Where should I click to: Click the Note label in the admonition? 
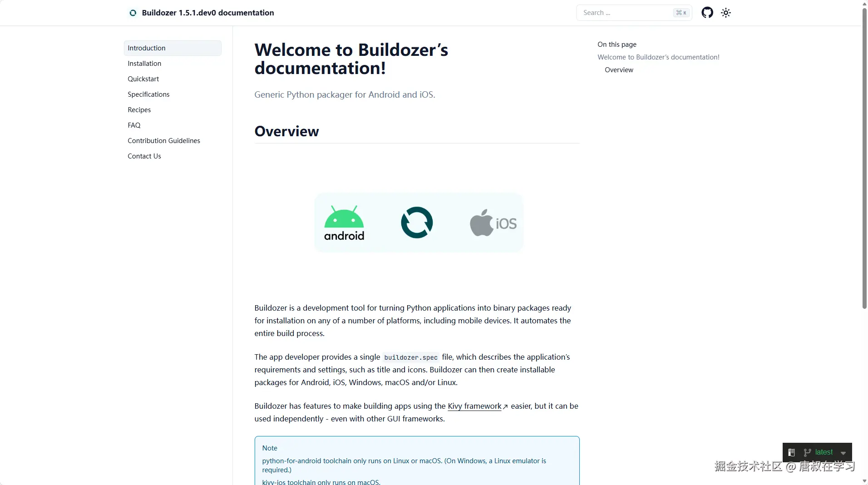coord(270,448)
